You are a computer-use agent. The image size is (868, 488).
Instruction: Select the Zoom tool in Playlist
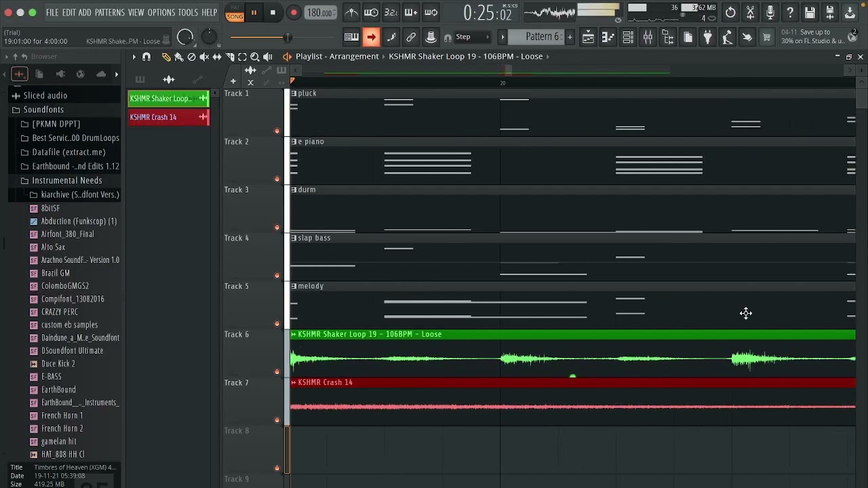(255, 57)
